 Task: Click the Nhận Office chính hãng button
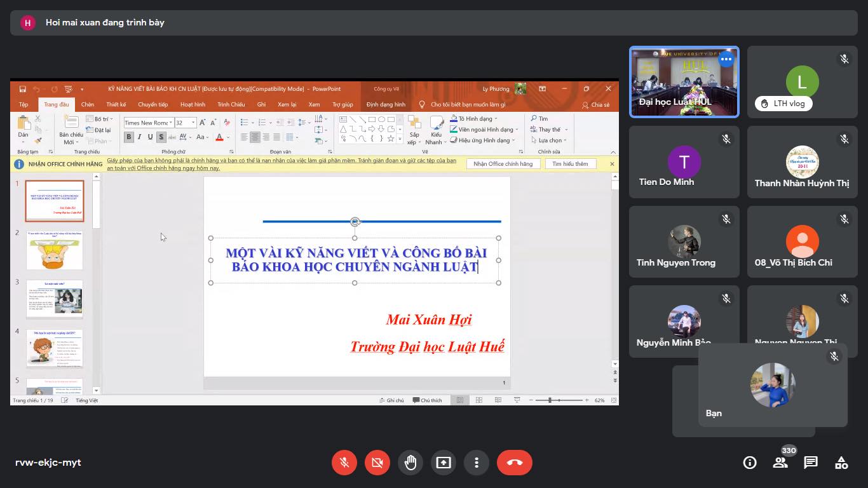(503, 164)
